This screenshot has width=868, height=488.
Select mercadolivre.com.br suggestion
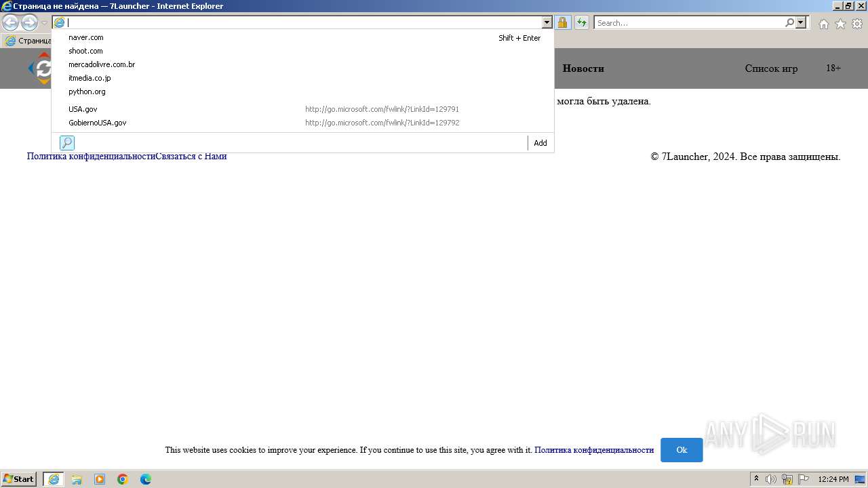coord(303,64)
